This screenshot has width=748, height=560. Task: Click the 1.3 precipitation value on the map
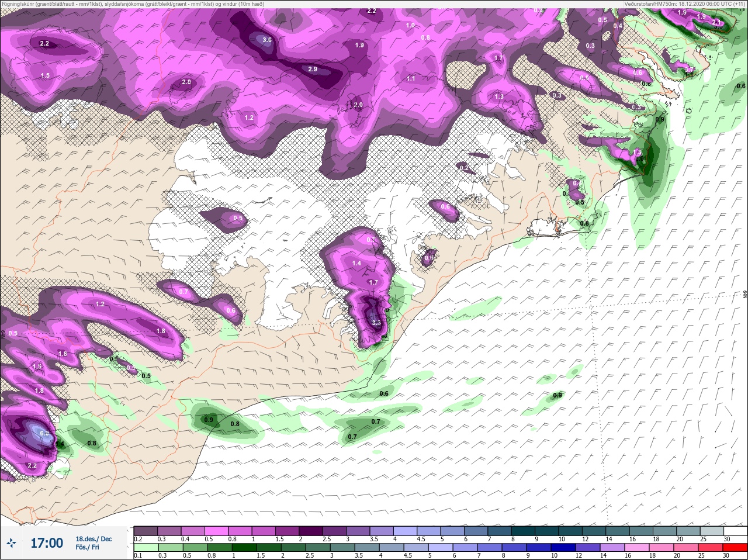click(499, 96)
